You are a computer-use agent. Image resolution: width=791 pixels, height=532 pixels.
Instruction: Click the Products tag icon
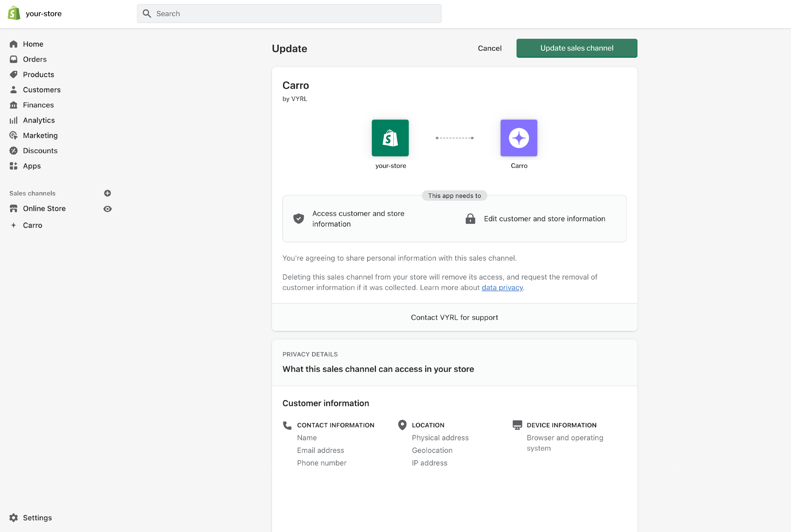(x=14, y=75)
